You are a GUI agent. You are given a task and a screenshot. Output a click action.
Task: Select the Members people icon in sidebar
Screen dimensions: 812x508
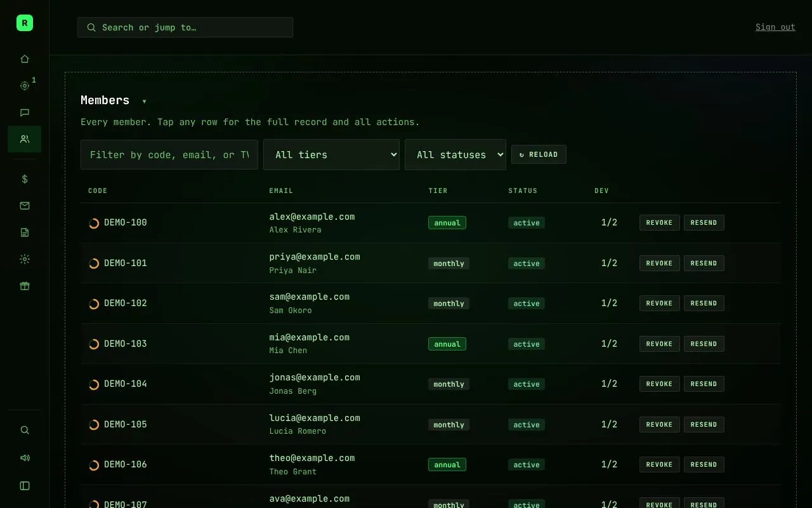(x=25, y=139)
